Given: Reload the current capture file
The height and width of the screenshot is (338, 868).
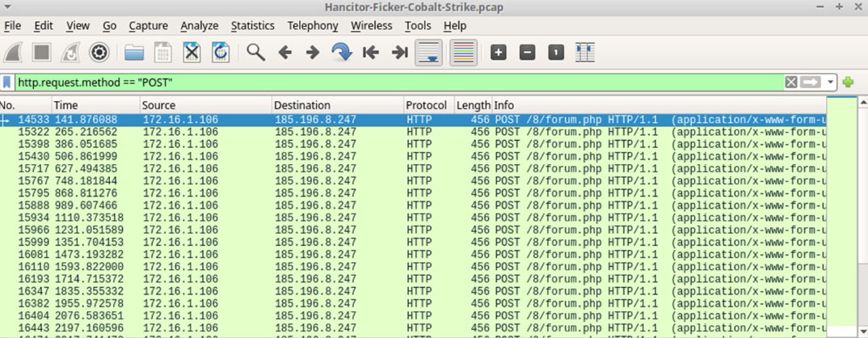Looking at the screenshot, I should pos(219,53).
